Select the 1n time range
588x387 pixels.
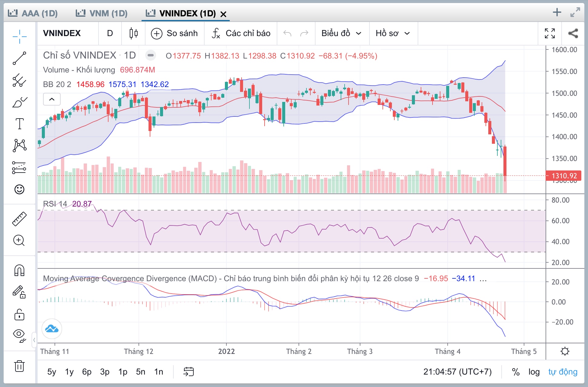[159, 372]
